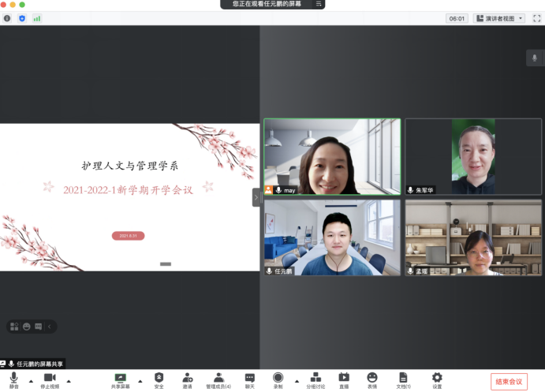
Task: Open the 安全 security shield icon
Action: pos(159,379)
